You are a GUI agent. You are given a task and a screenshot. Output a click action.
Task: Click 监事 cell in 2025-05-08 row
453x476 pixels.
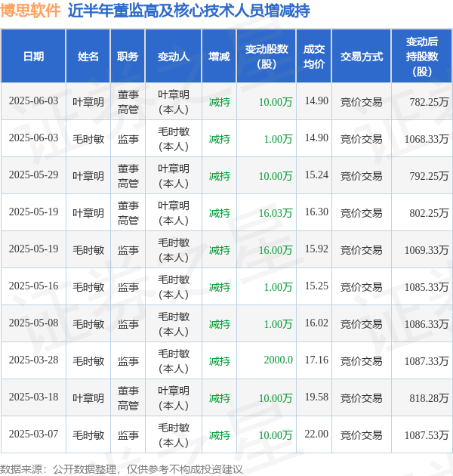[128, 325]
